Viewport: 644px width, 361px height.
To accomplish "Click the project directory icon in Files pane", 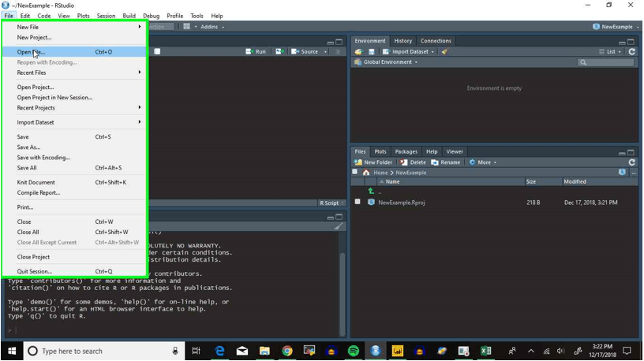I will click(622, 173).
